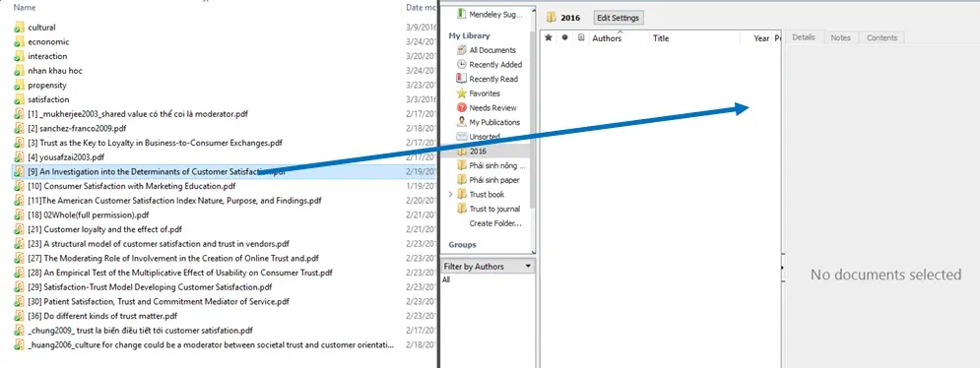Click the Unsorted icon

point(462,136)
